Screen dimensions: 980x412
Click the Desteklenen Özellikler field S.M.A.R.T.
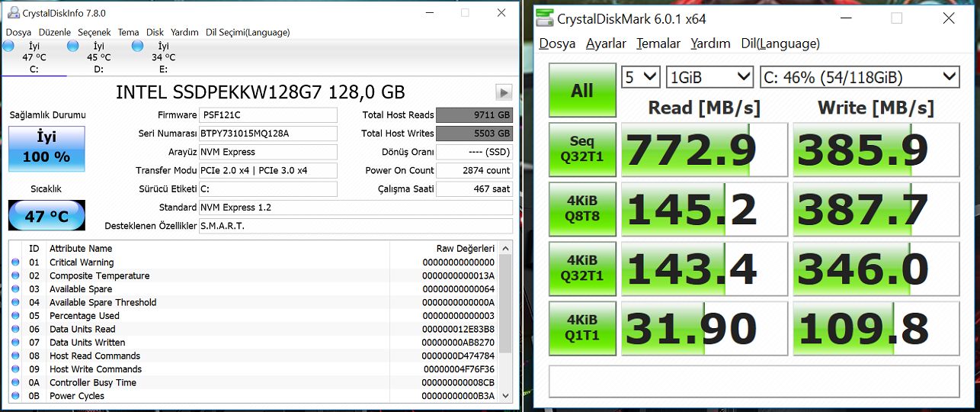point(356,226)
